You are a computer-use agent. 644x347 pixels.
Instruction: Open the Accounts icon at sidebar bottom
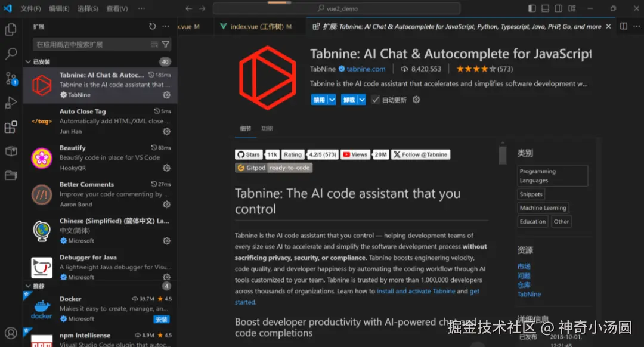pyautogui.click(x=11, y=333)
